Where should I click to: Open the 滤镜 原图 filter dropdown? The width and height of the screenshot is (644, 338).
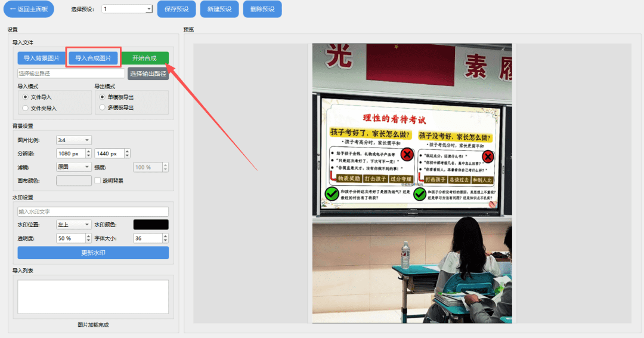pyautogui.click(x=74, y=167)
